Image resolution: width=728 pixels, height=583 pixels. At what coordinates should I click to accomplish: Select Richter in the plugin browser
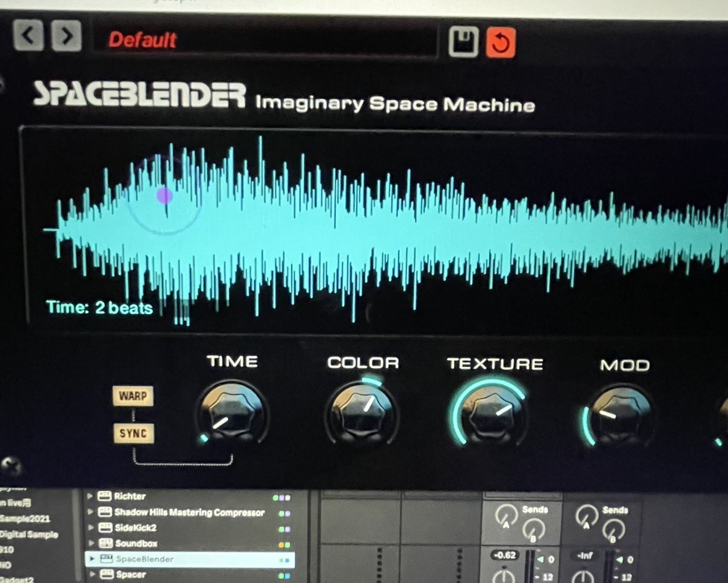pyautogui.click(x=130, y=496)
